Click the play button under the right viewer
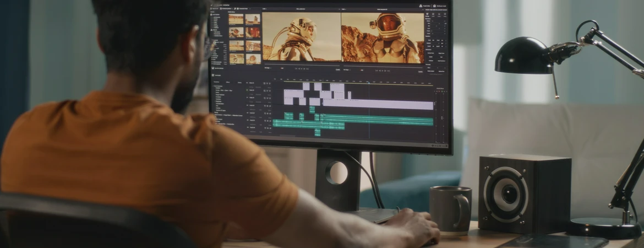 click(x=382, y=69)
